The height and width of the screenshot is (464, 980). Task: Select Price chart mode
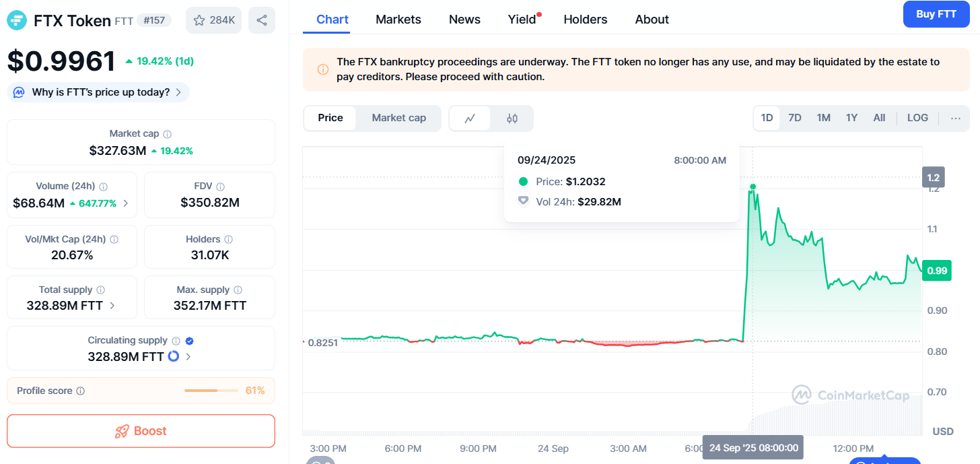point(330,118)
